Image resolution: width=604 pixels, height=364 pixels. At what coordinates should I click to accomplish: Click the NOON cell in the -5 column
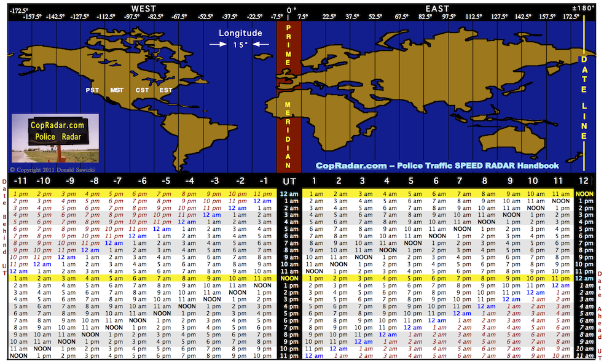pos(162,313)
